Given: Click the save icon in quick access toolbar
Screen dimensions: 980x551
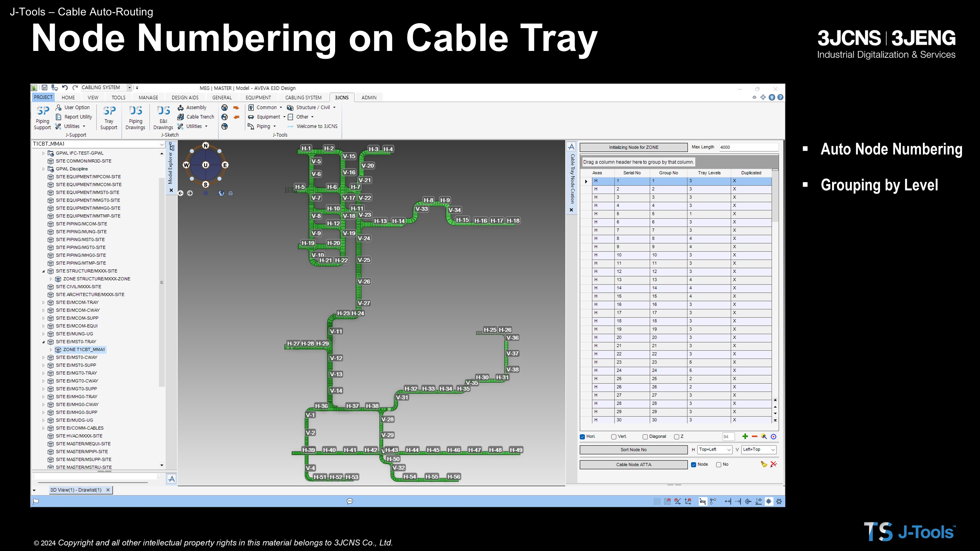Looking at the screenshot, I should 44,87.
